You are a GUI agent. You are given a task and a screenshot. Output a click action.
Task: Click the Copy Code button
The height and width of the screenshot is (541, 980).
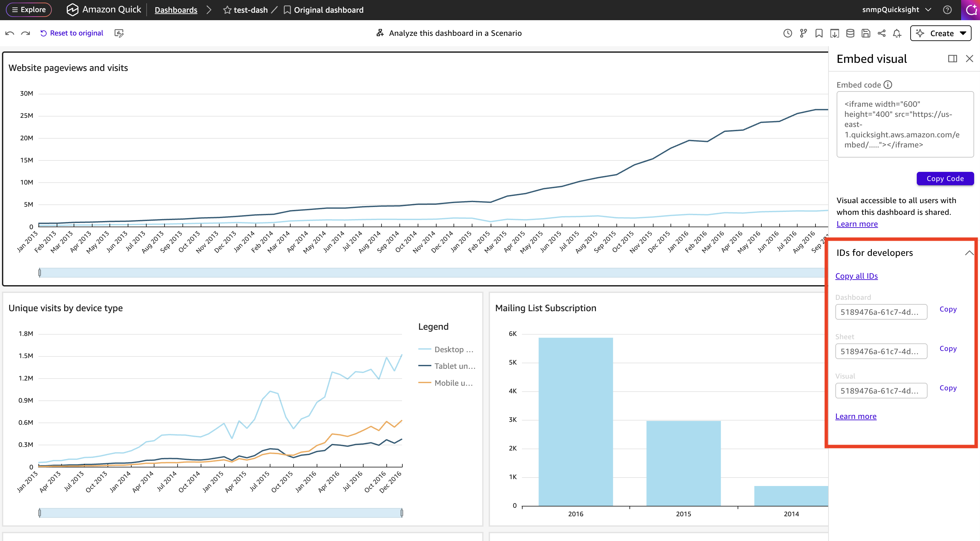[945, 178]
